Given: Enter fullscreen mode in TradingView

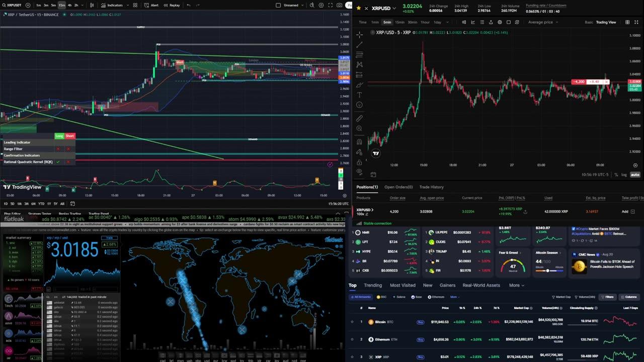Looking at the screenshot, I should point(331,5).
